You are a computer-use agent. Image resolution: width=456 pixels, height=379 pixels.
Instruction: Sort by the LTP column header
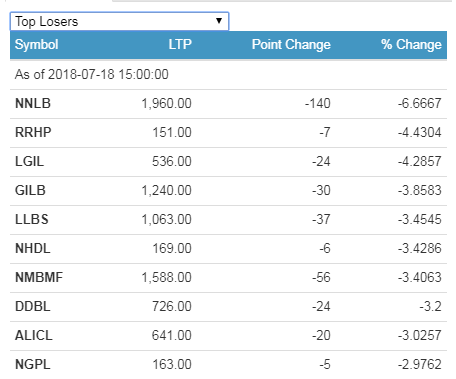180,44
